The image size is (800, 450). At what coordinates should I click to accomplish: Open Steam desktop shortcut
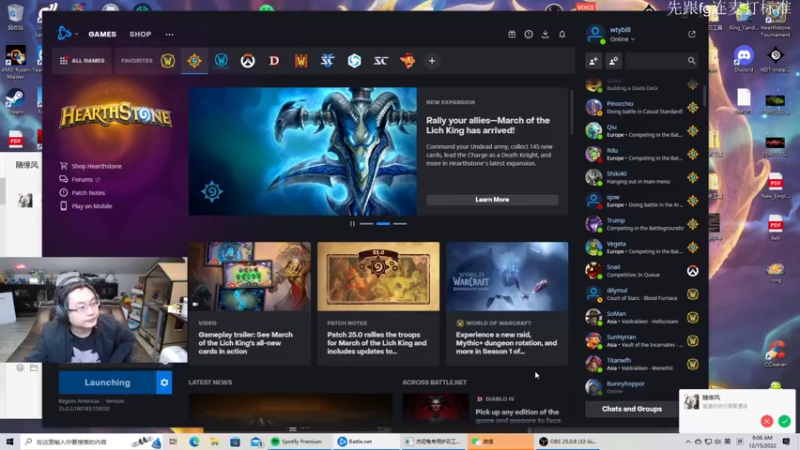[15, 101]
